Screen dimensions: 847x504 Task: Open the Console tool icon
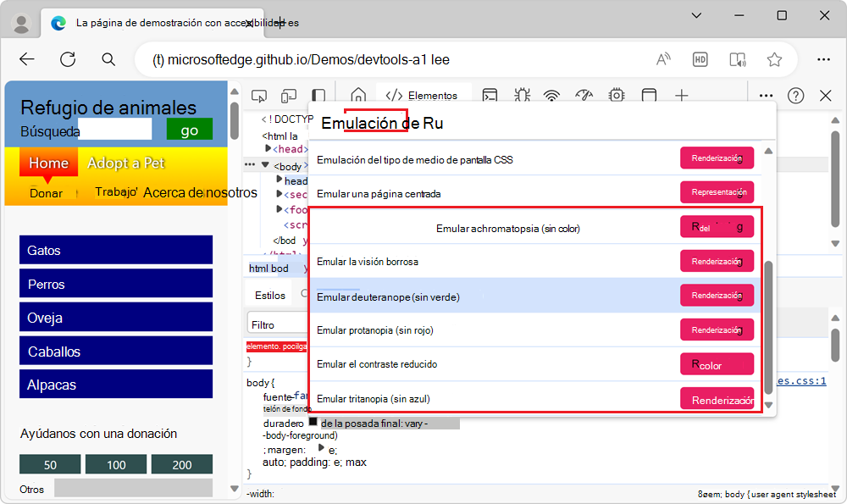point(490,96)
